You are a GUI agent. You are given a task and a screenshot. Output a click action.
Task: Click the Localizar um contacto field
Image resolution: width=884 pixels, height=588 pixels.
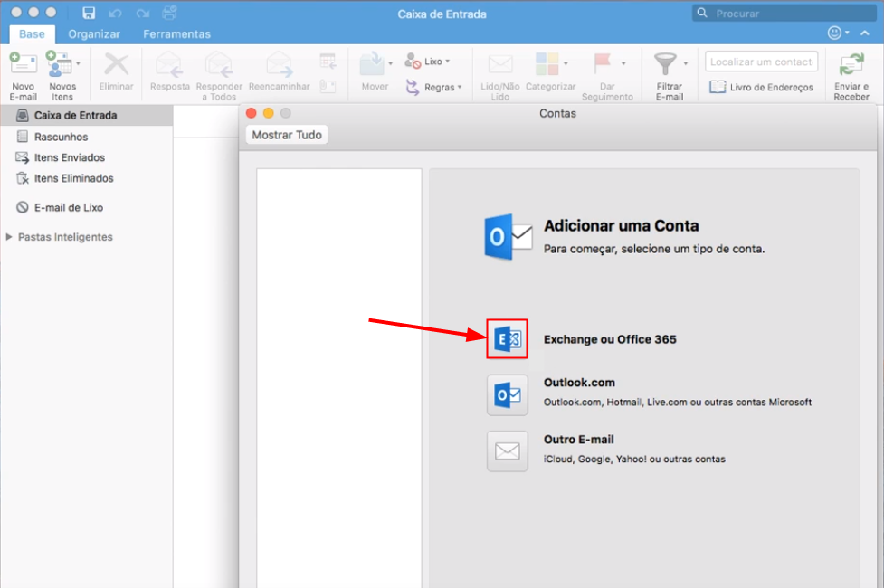click(761, 62)
